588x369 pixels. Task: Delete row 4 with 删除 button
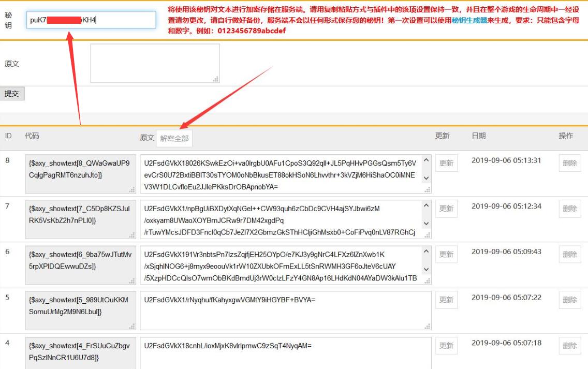coord(569,345)
